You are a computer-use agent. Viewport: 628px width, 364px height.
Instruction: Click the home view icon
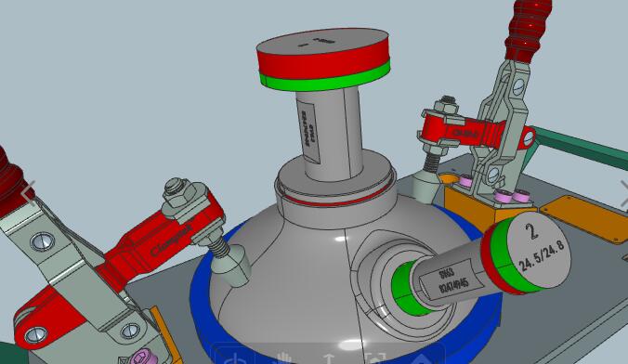[x=421, y=359]
